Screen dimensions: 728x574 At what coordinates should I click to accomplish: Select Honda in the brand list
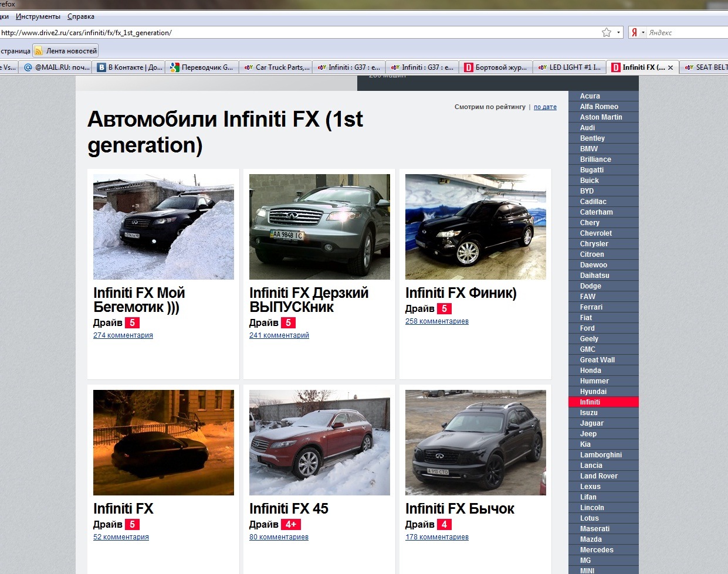(x=604, y=371)
